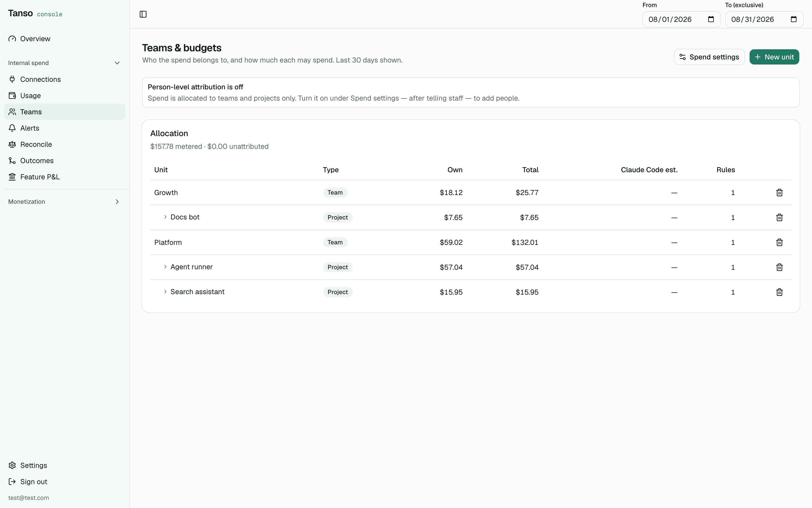Click the $18.12 own spend value
This screenshot has width=812, height=508.
pyautogui.click(x=451, y=193)
